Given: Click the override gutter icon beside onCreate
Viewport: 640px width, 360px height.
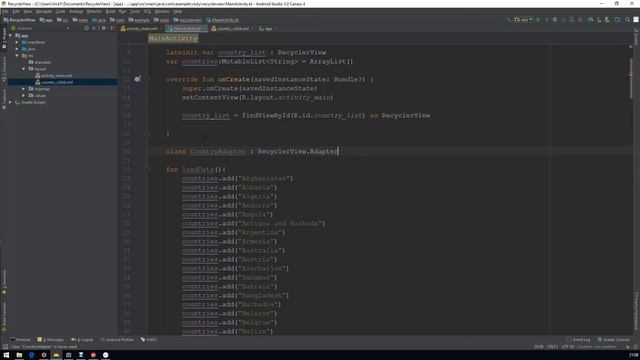Looking at the screenshot, I should 138,79.
